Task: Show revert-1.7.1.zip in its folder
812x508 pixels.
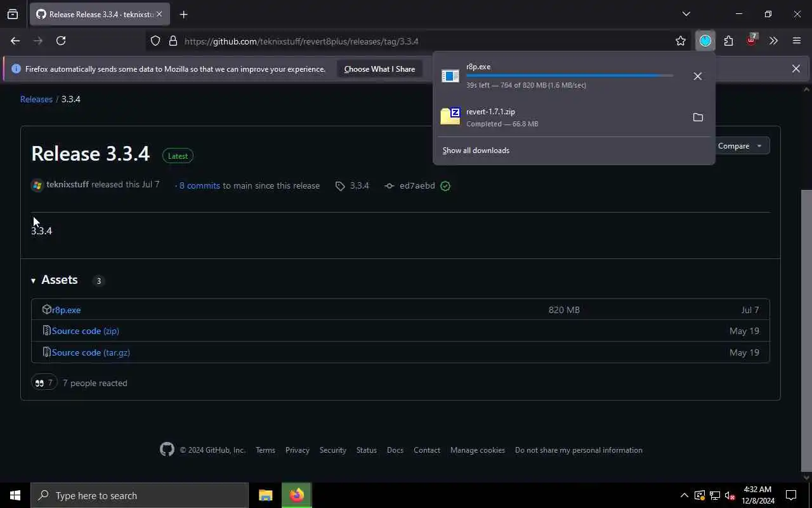Action: pyautogui.click(x=698, y=117)
